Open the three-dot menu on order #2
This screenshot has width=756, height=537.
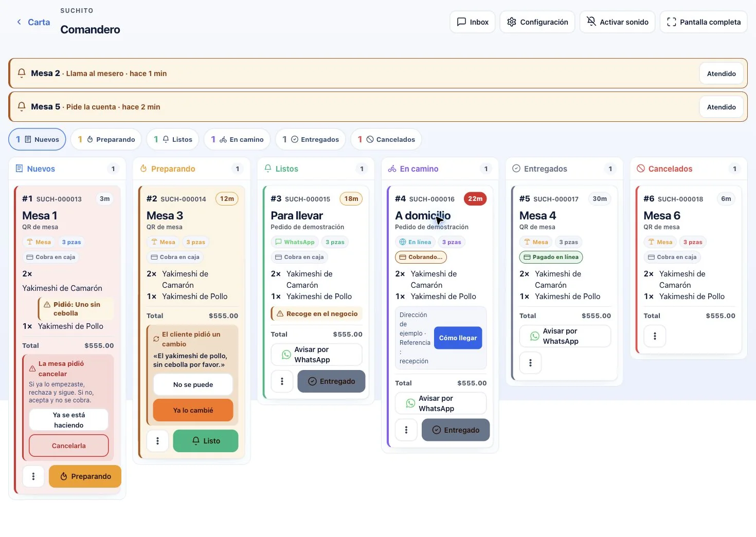coord(158,441)
